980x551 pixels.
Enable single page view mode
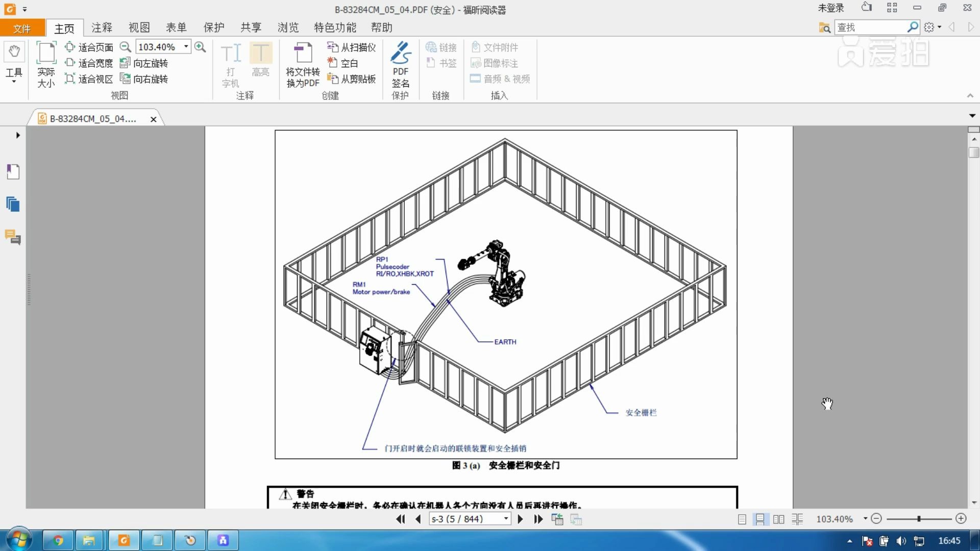coord(742,519)
